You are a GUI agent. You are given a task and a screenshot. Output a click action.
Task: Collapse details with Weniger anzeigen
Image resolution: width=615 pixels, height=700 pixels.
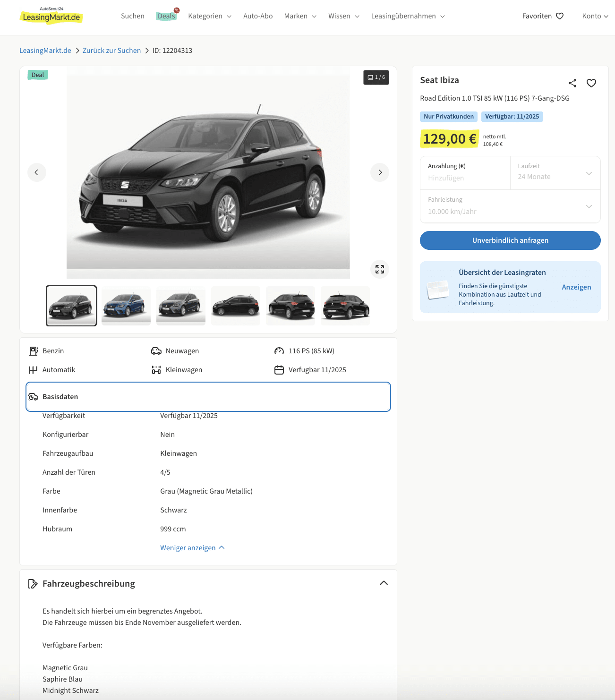192,548
